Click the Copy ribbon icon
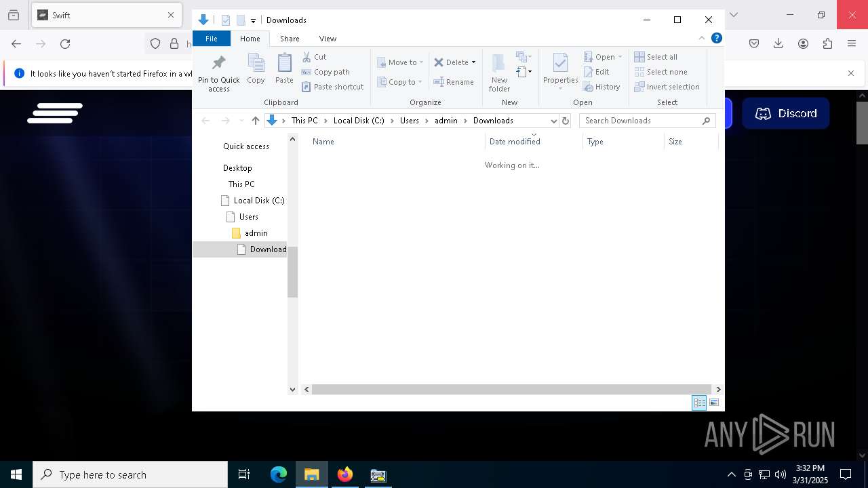The height and width of the screenshot is (488, 868). (x=256, y=69)
